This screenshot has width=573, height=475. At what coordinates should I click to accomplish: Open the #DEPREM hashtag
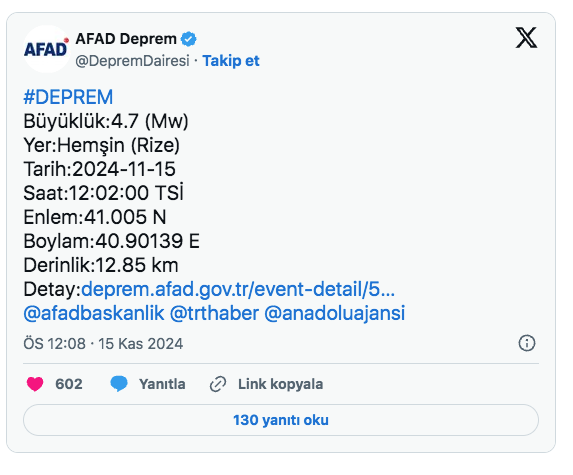(x=68, y=97)
